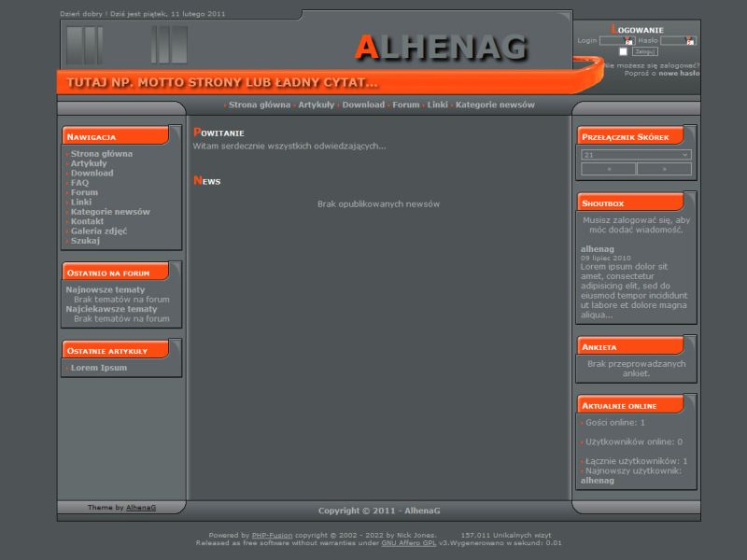Select Download in the top menu bar
Viewport: 747px width, 560px height.
pos(363,105)
